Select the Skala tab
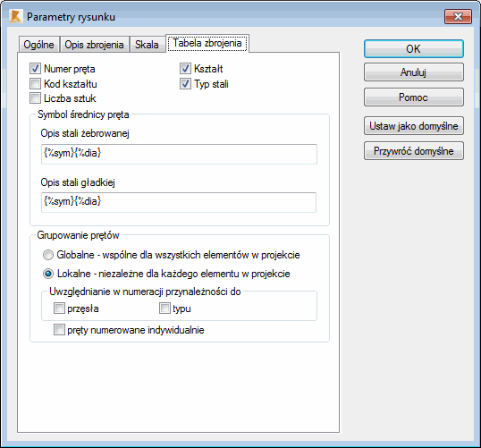This screenshot has height=448, width=481. (148, 45)
